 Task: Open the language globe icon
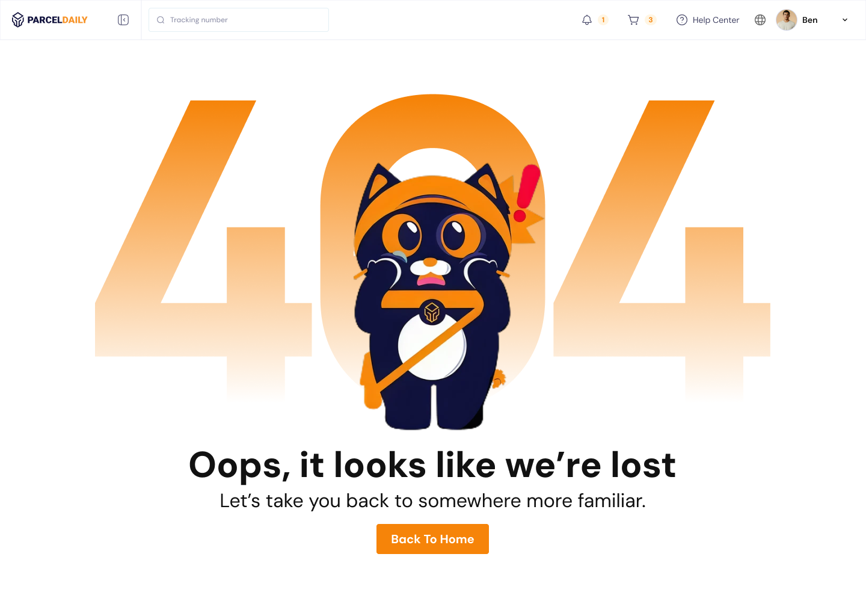pyautogui.click(x=760, y=20)
